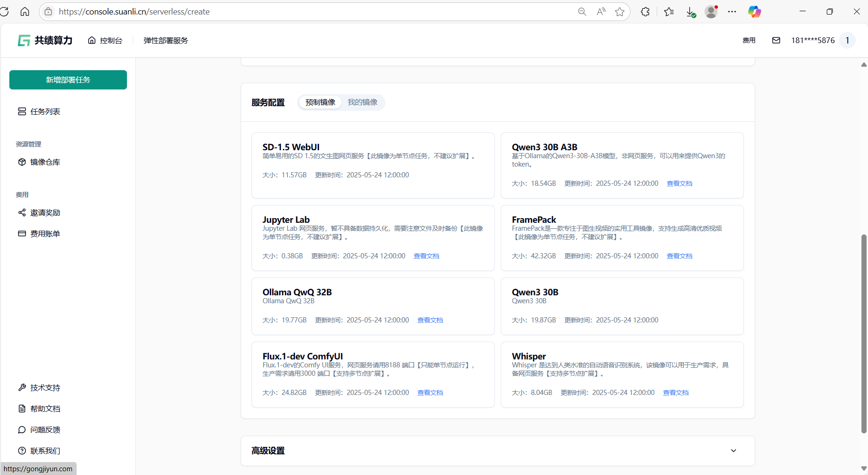This screenshot has width=868, height=475.
Task: Select the SD-1.5 WebUI image card
Action: [x=373, y=165]
